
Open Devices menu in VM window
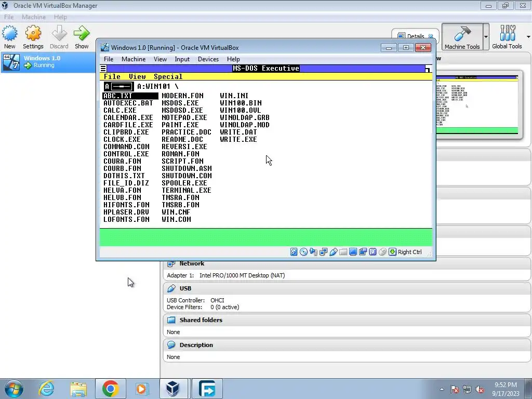click(208, 59)
